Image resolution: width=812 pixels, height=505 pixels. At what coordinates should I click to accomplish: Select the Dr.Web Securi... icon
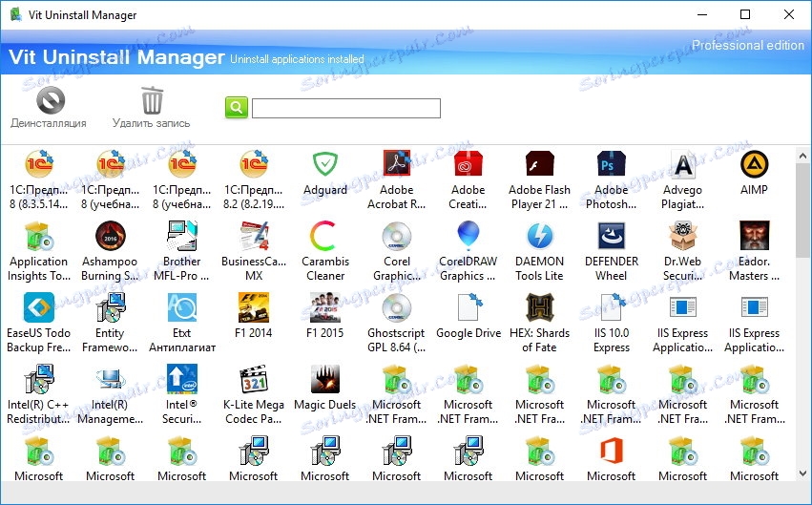(x=682, y=236)
